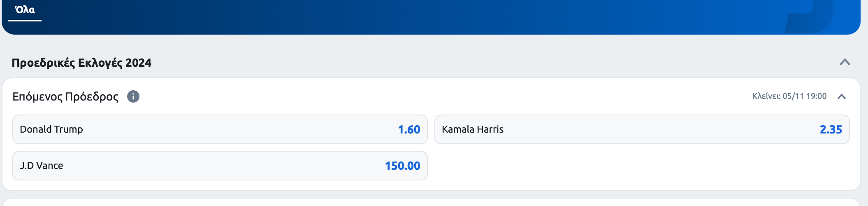The image size is (868, 206).
Task: Click empty area right of J.D Vance
Action: 642,166
